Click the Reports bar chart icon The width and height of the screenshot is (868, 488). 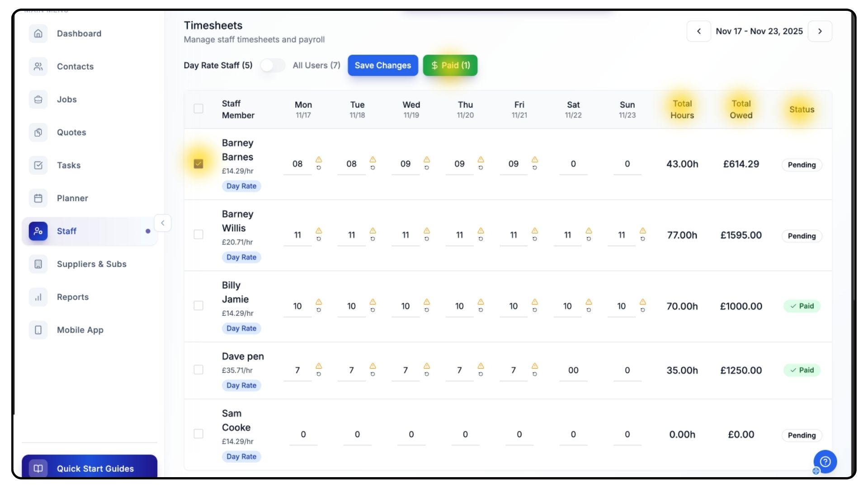38,297
